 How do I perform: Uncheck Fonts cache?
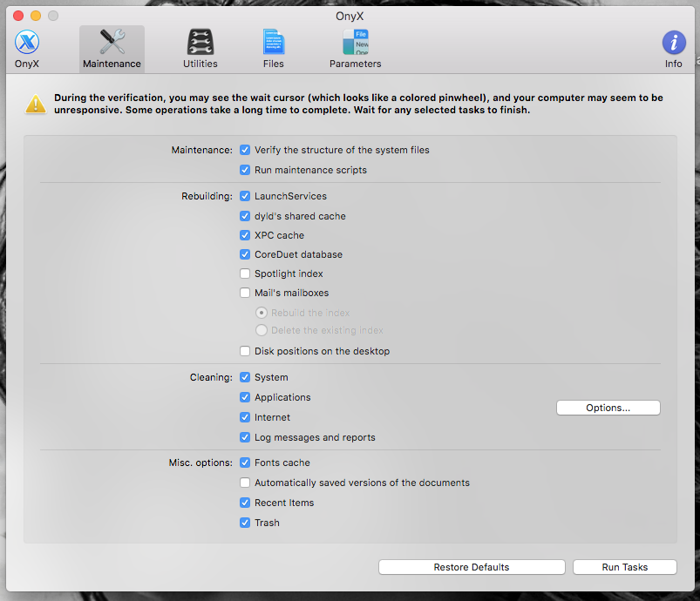click(x=245, y=463)
